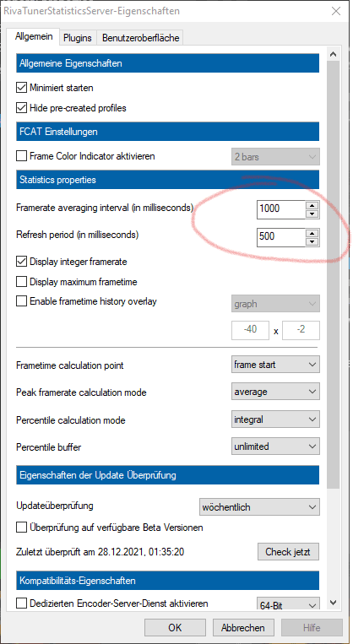Click the Framerate averaging interval label

pos(105,208)
